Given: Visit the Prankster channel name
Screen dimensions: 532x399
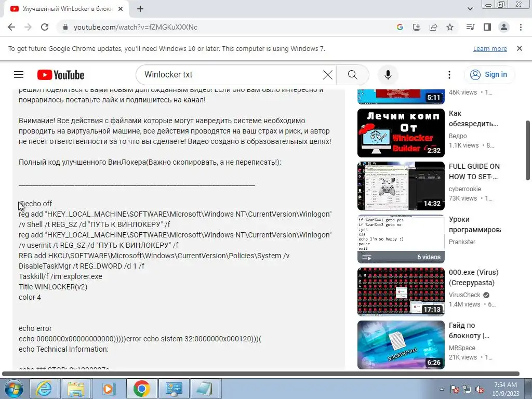Looking at the screenshot, I should (x=462, y=242).
